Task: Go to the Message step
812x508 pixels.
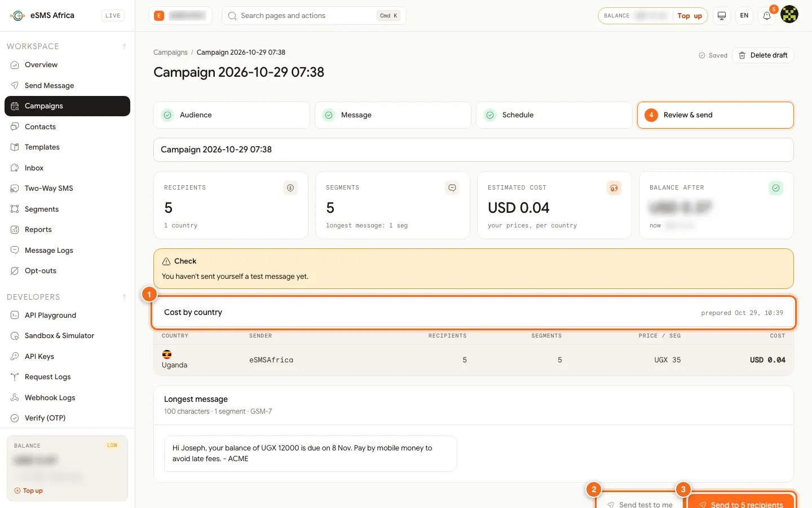Action: click(393, 115)
